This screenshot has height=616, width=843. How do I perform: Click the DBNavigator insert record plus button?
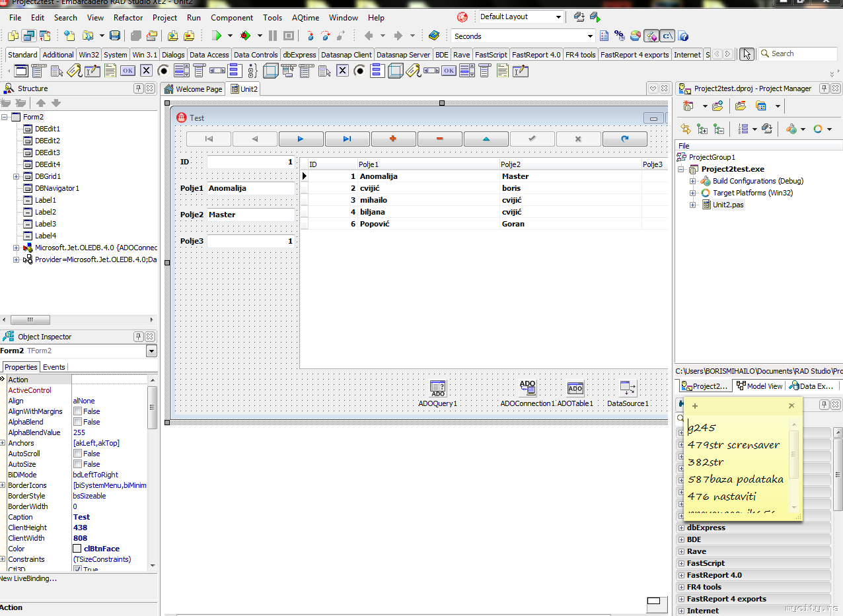pyautogui.click(x=393, y=139)
